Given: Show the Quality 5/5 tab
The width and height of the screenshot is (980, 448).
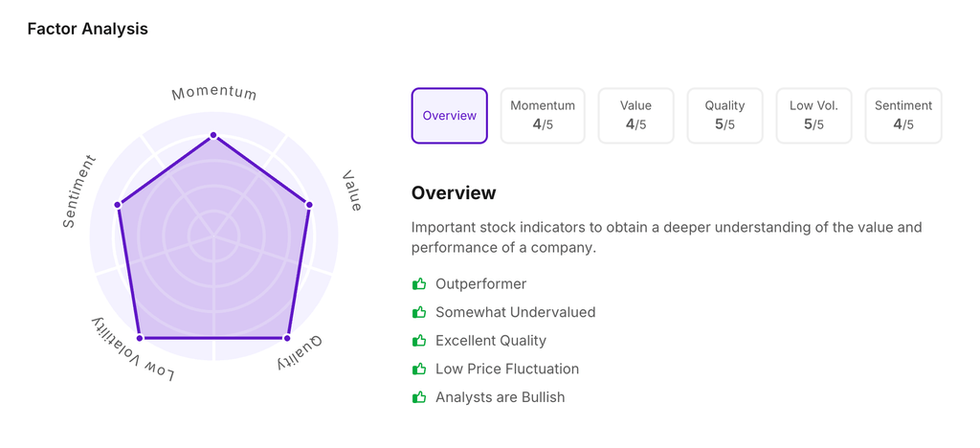Looking at the screenshot, I should 724,116.
